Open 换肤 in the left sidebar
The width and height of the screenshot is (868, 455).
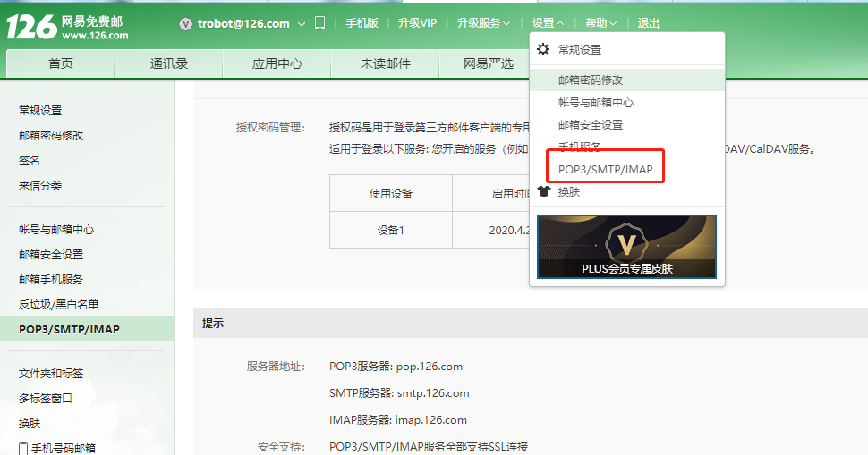point(30,424)
